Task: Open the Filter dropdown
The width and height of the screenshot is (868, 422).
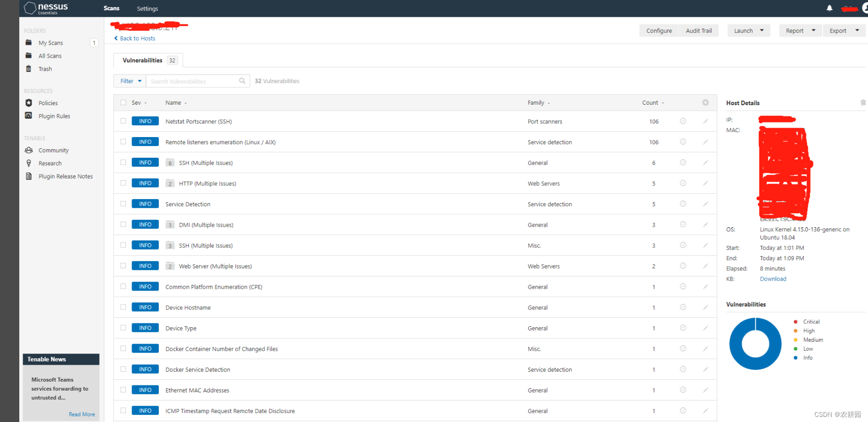Action: (130, 81)
